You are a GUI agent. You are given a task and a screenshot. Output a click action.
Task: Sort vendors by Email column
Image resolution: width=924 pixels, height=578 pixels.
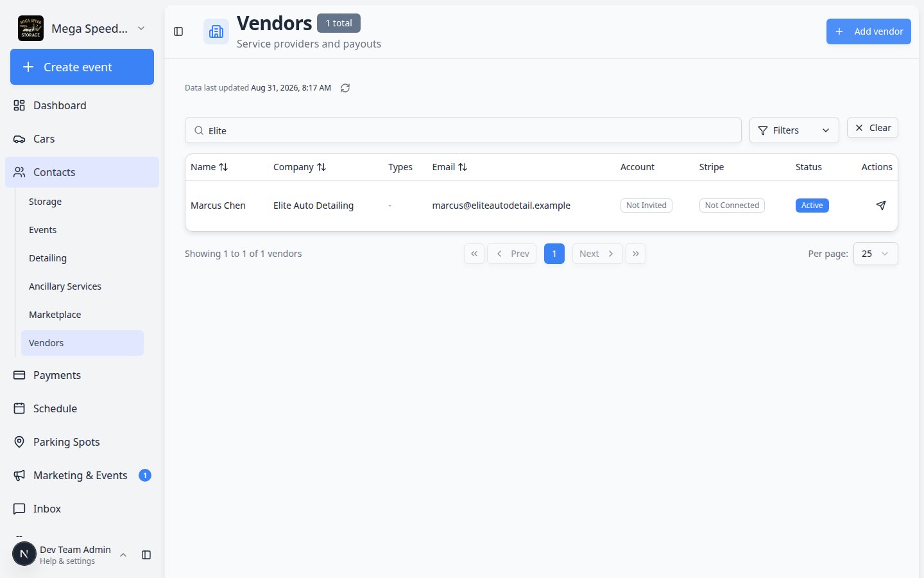pyautogui.click(x=450, y=167)
